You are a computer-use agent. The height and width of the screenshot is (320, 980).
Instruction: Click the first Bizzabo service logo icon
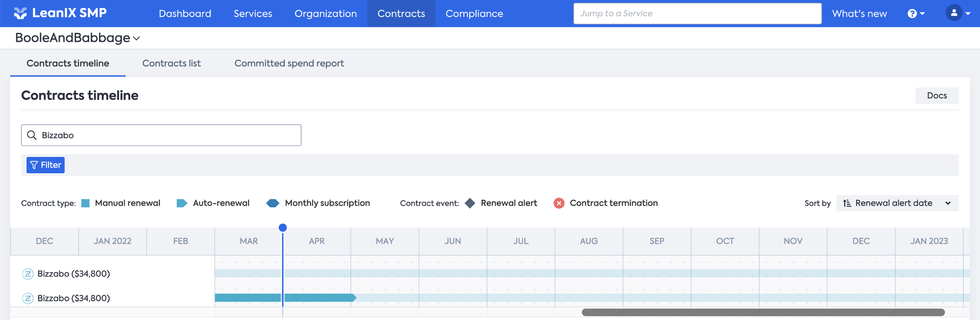pos(28,274)
